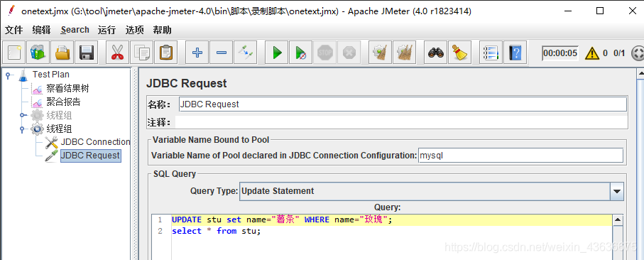The width and height of the screenshot is (644, 260).
Task: Click the Update Statement combo box
Action: pos(432,191)
